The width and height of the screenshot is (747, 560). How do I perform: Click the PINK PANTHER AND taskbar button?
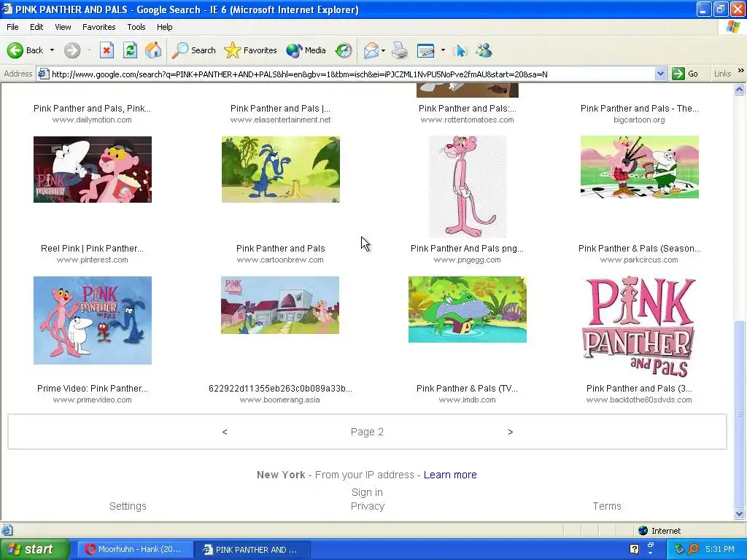tap(252, 549)
